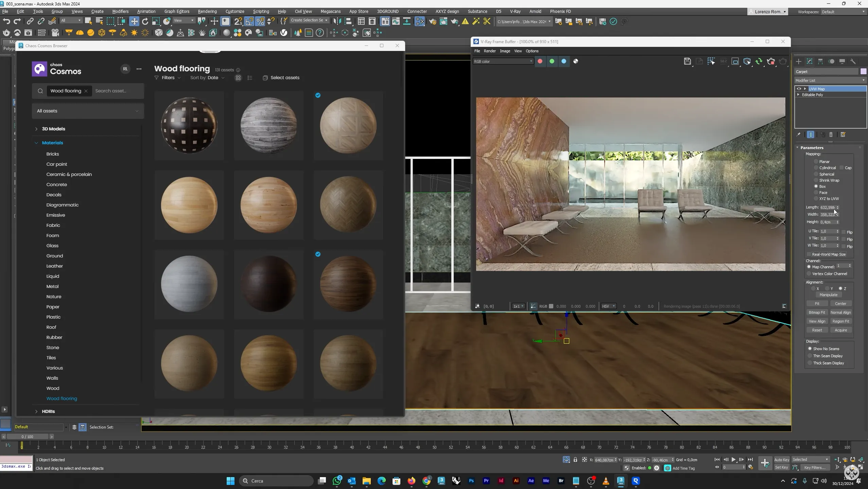This screenshot has height=489, width=868.
Task: Open Render menu in V-Ray Frame Buffer
Action: 489,51
